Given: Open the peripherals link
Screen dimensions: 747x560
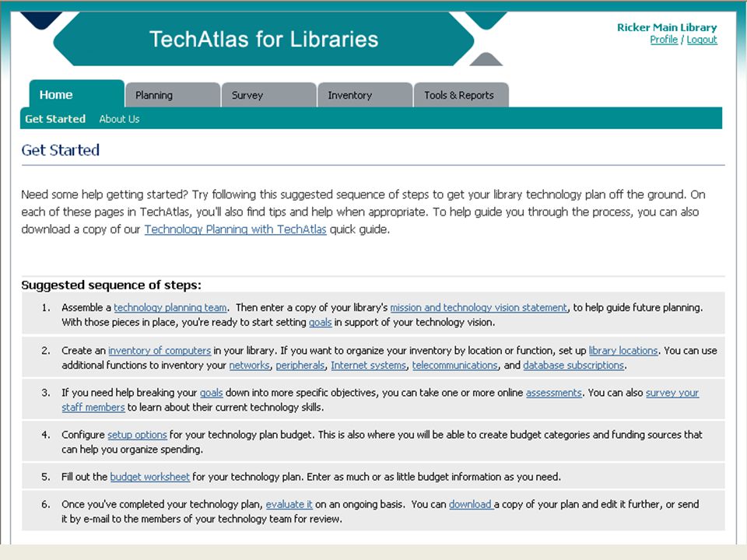Looking at the screenshot, I should click(x=300, y=366).
